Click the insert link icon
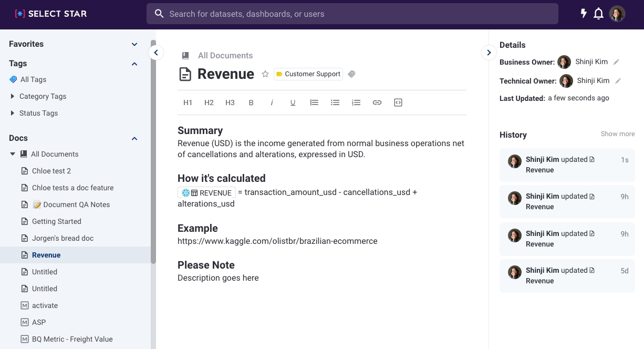The height and width of the screenshot is (349, 644). [x=377, y=102]
